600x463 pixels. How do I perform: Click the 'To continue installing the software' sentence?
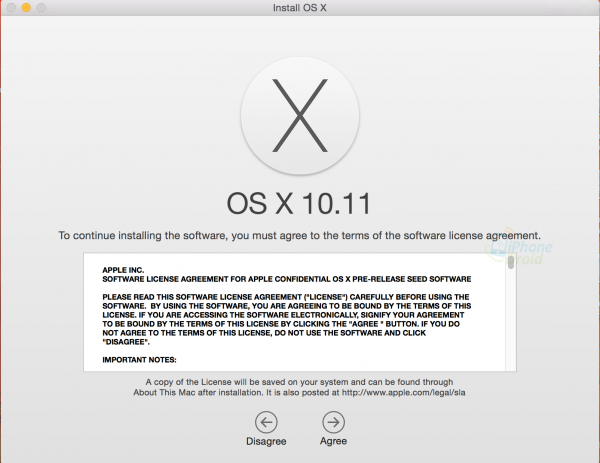pos(299,235)
